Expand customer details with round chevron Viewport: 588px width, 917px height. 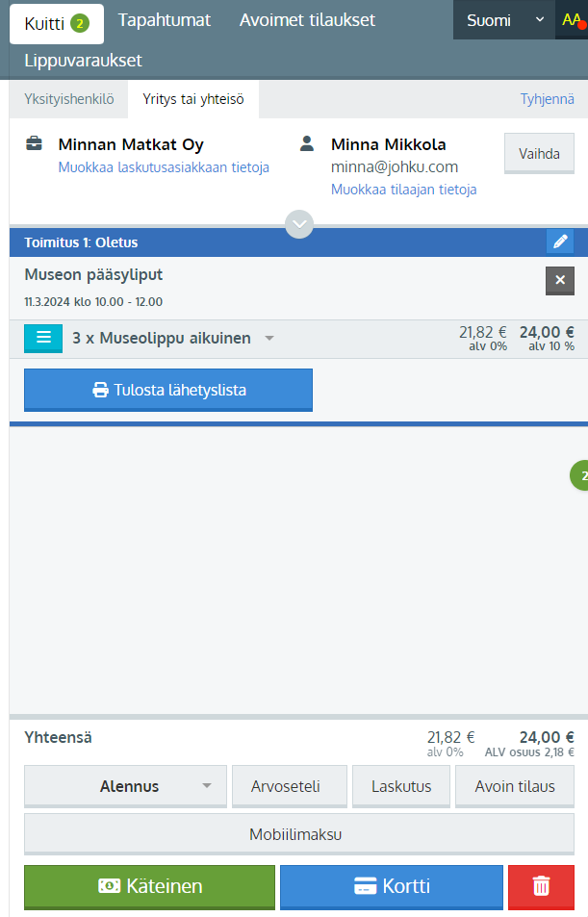point(300,224)
